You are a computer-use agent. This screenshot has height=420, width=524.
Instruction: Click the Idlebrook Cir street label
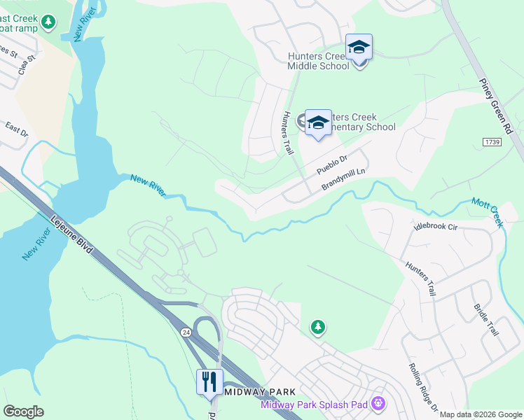436,226
